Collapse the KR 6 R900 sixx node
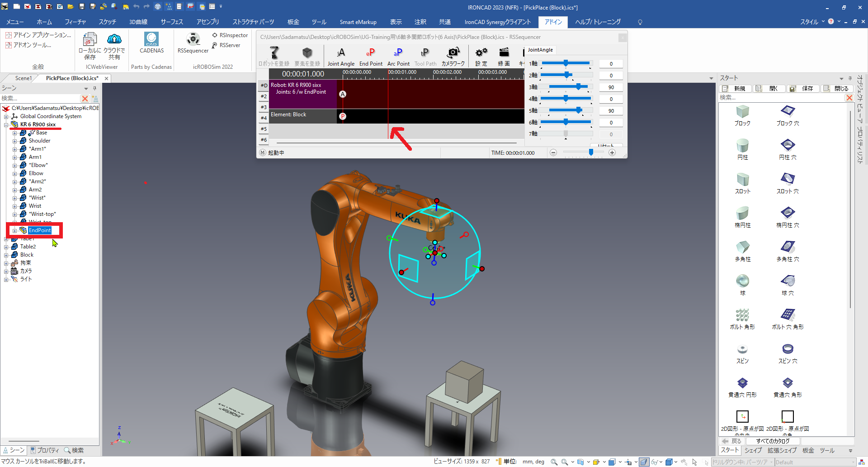Screen dimensions: 868x467 [x=6, y=125]
